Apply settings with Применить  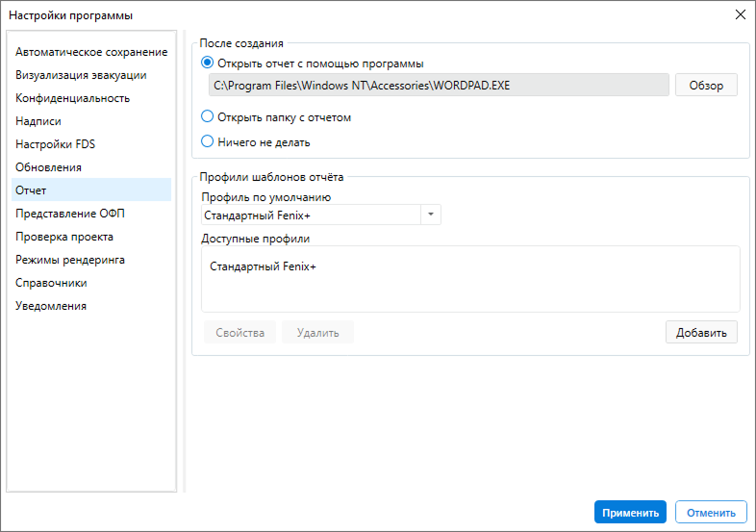click(630, 512)
